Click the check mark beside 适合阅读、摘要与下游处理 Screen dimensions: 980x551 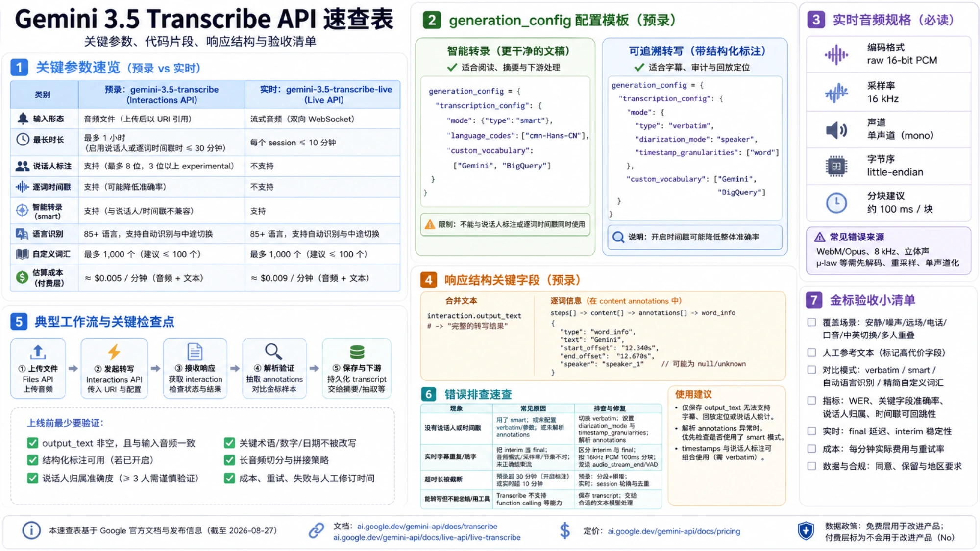coord(452,67)
